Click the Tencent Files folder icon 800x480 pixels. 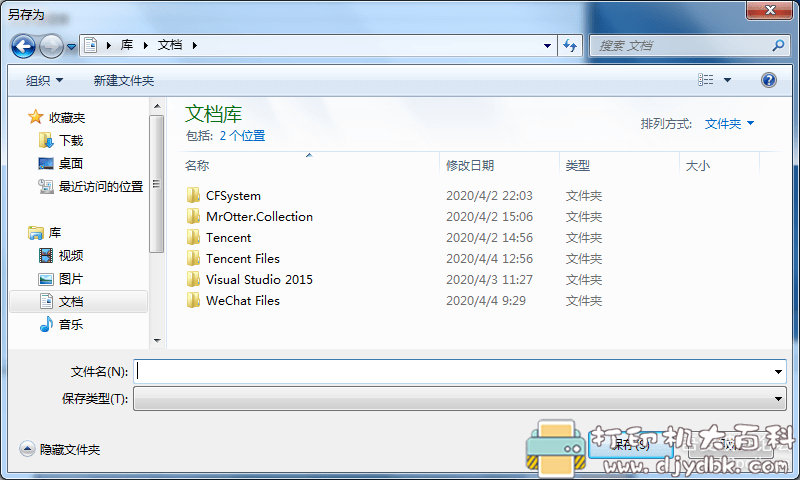[193, 258]
